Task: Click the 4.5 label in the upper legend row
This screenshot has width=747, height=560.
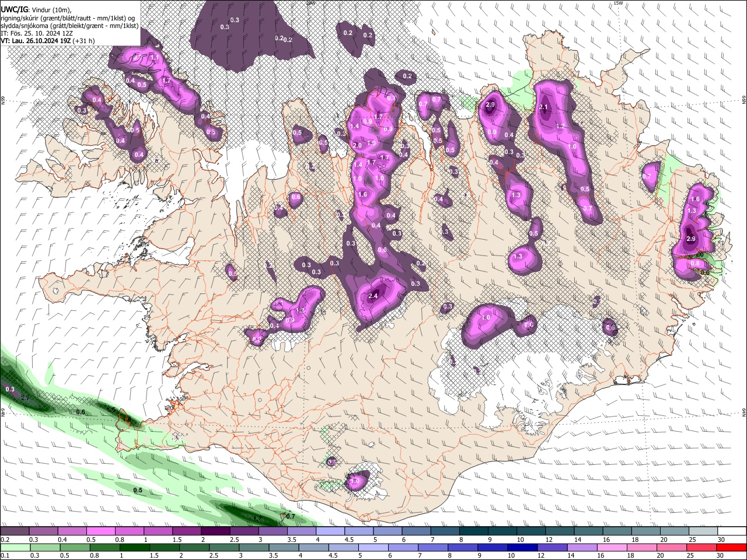Action: click(349, 540)
